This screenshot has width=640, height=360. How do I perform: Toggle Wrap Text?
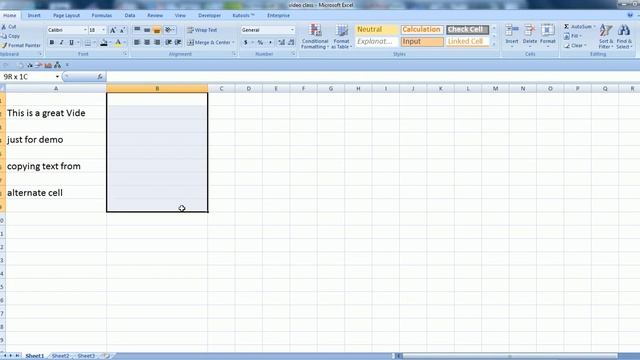click(x=202, y=30)
